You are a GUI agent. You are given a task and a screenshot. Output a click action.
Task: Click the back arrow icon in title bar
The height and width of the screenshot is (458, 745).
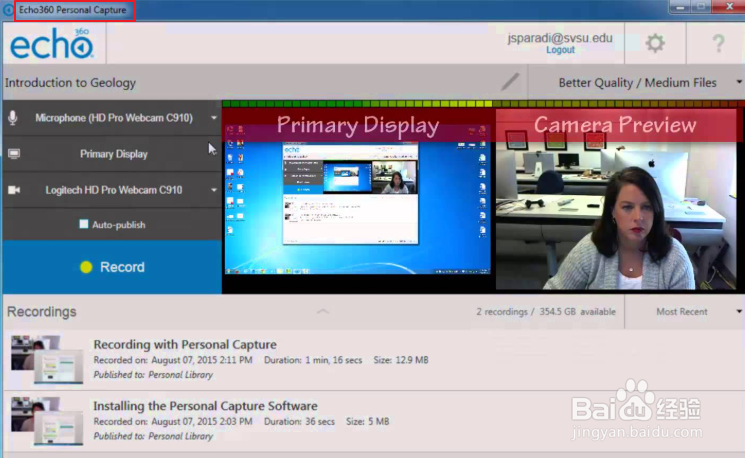pos(8,10)
